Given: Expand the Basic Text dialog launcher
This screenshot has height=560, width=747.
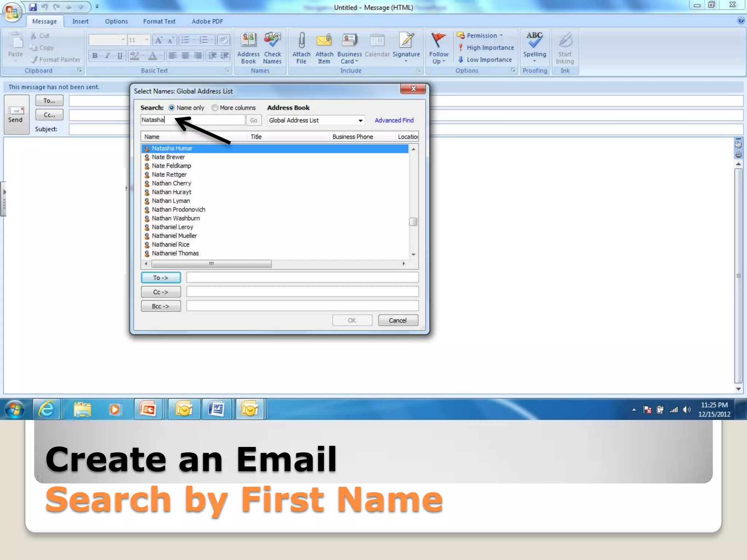Looking at the screenshot, I should coord(227,70).
